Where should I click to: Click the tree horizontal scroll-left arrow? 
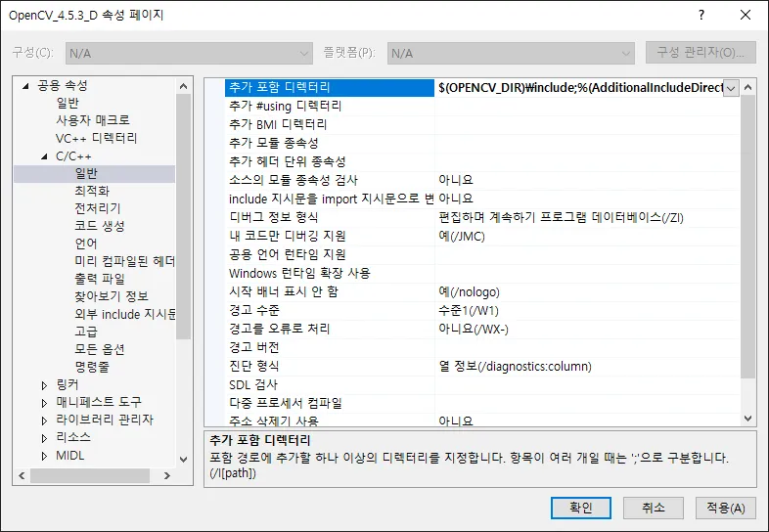[22, 475]
